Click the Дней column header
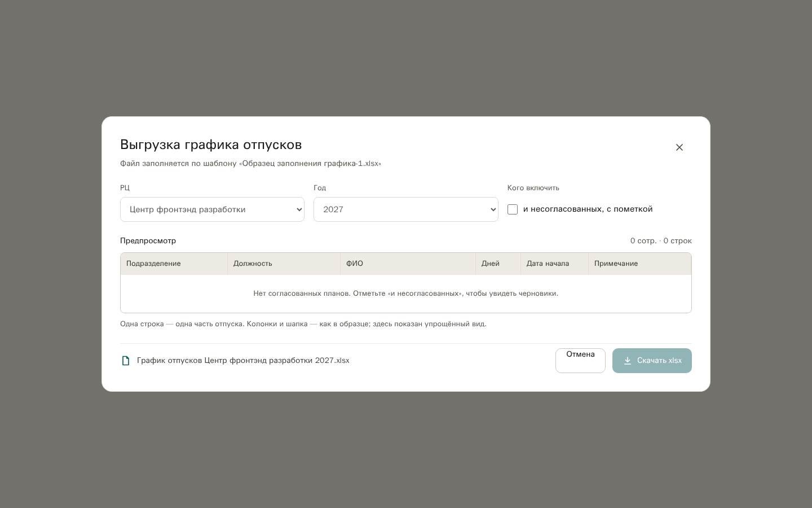This screenshot has height=508, width=812. point(498,264)
